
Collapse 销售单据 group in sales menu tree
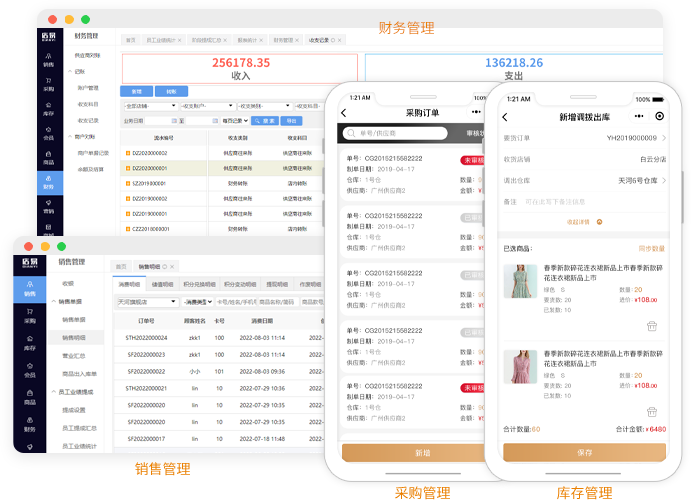54,301
